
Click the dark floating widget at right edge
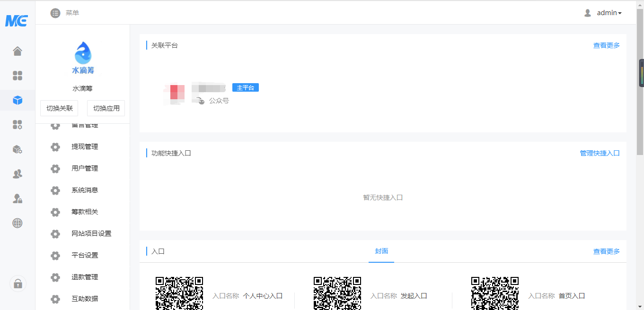(642, 73)
